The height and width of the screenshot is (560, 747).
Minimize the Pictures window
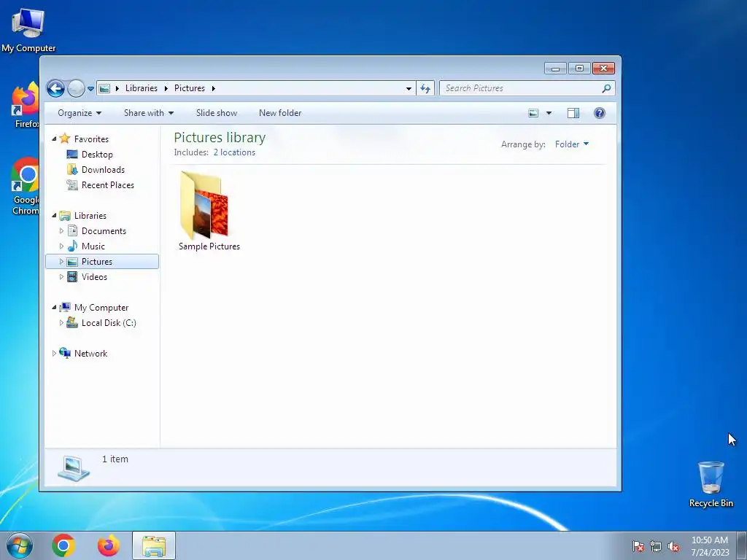(x=555, y=69)
